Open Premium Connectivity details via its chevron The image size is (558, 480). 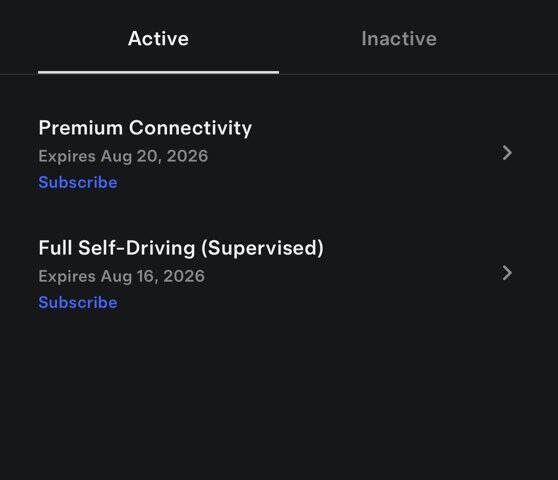click(x=507, y=153)
